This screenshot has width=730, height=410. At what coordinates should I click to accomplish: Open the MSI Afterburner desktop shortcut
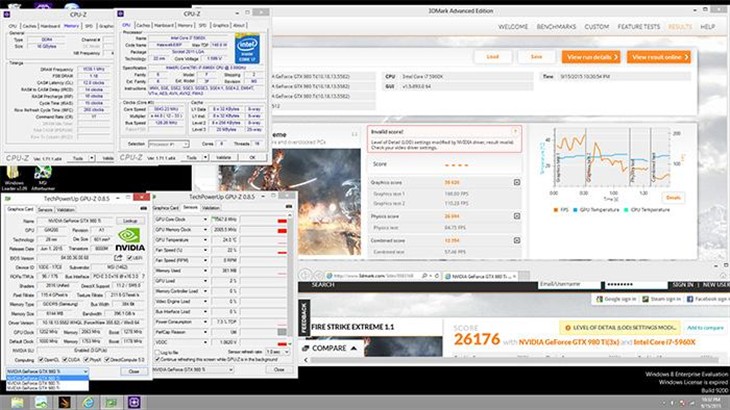click(x=43, y=178)
